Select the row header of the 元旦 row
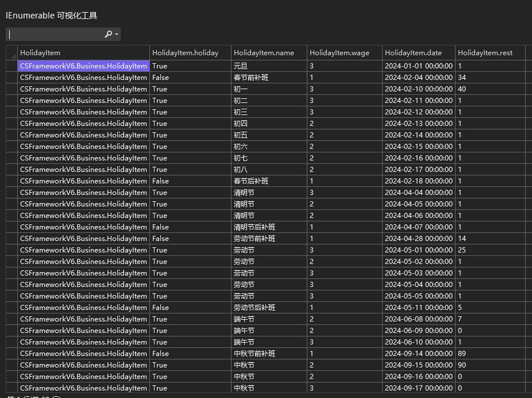532x398 pixels. (11, 66)
